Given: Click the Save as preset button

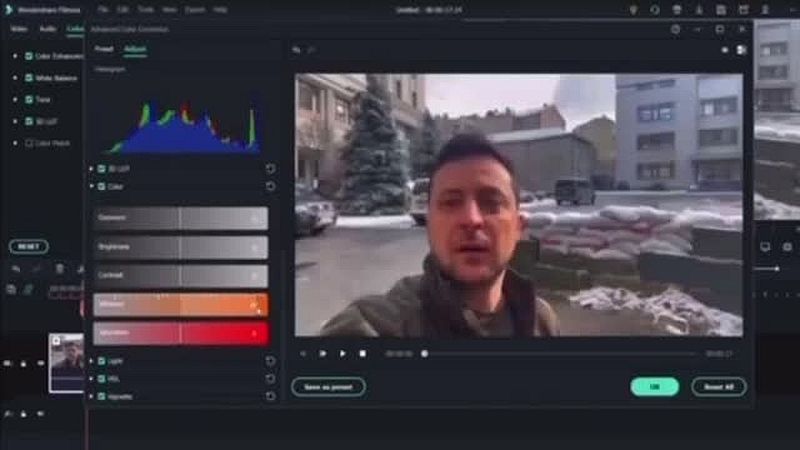Looking at the screenshot, I should (x=328, y=387).
